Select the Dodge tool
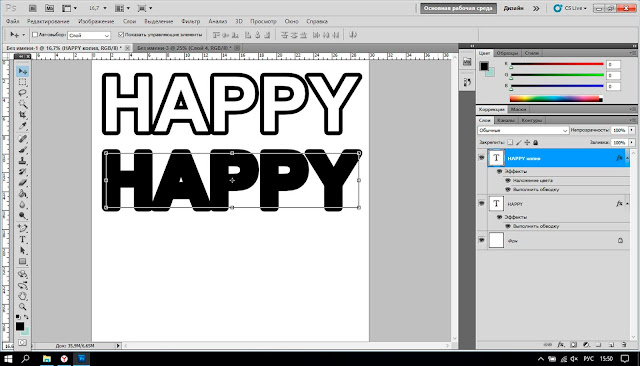The width and height of the screenshot is (640, 366). coord(22,215)
